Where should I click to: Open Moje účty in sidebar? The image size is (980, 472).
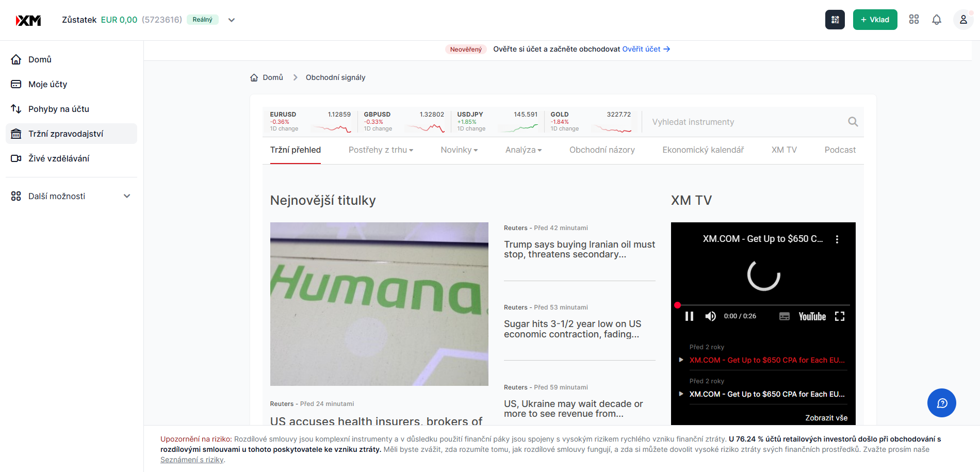(71, 84)
